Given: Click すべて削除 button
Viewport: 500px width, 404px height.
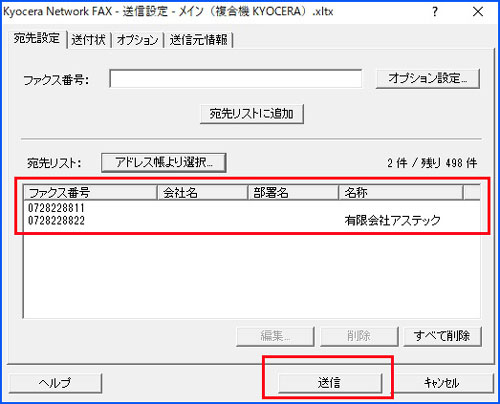Looking at the screenshot, I should (442, 336).
